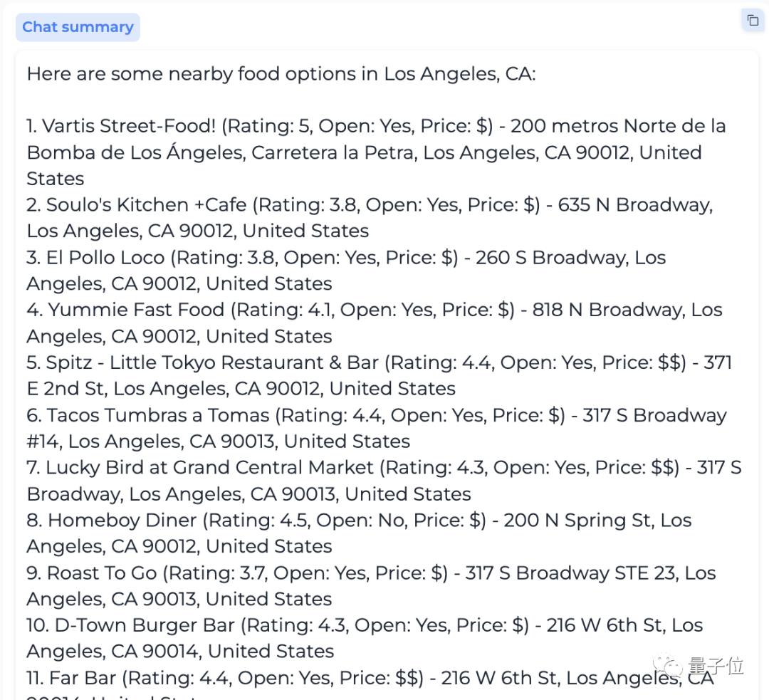Click Spitz - Little Tokyo Restaurant & Bar name

pyautogui.click(x=212, y=362)
